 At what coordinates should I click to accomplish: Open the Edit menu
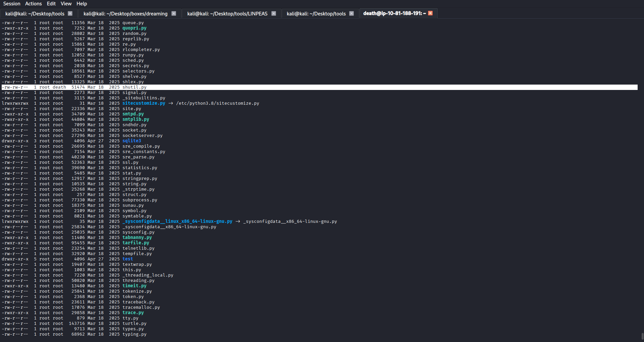tap(51, 4)
